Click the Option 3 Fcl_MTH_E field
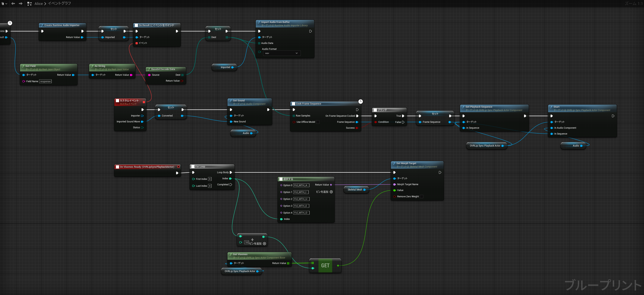Viewport: 644px width, 295px height. pyautogui.click(x=301, y=206)
